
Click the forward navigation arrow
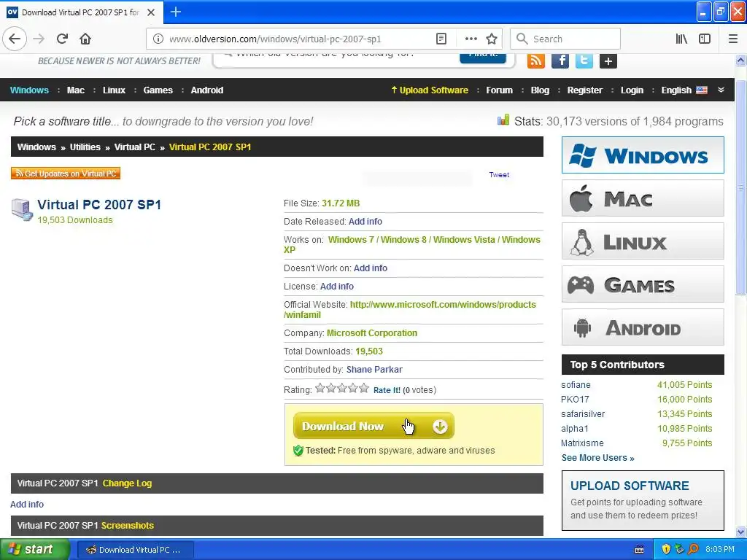point(39,39)
